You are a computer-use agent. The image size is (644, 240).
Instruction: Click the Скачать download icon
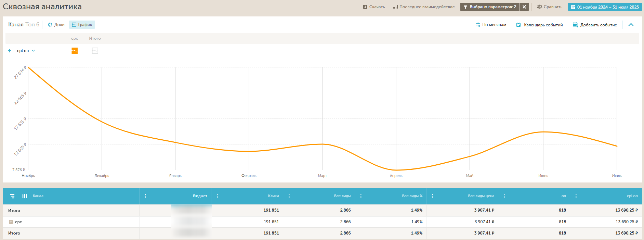pyautogui.click(x=365, y=7)
